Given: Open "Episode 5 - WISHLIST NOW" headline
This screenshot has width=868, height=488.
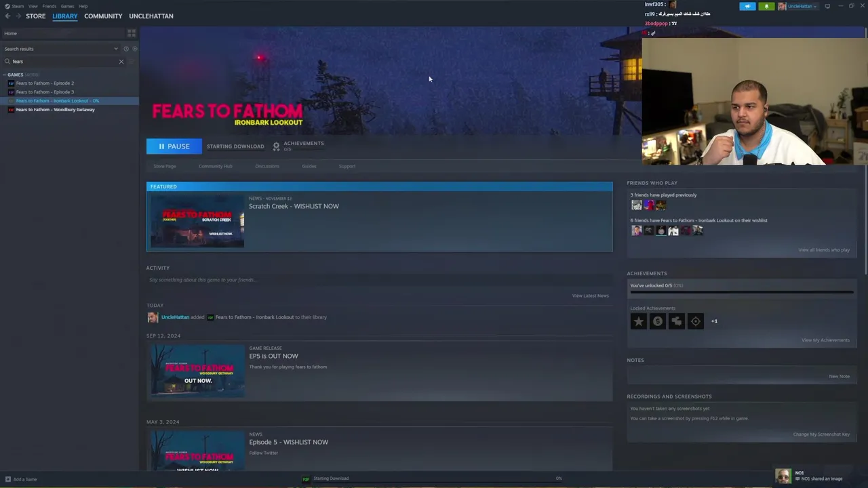Looking at the screenshot, I should point(288,442).
